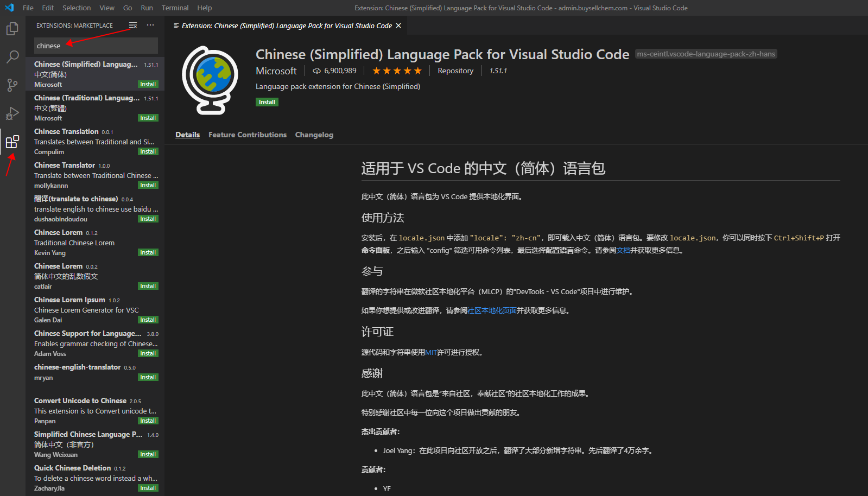The width and height of the screenshot is (868, 496).
Task: Open the Selection menu
Action: click(77, 8)
